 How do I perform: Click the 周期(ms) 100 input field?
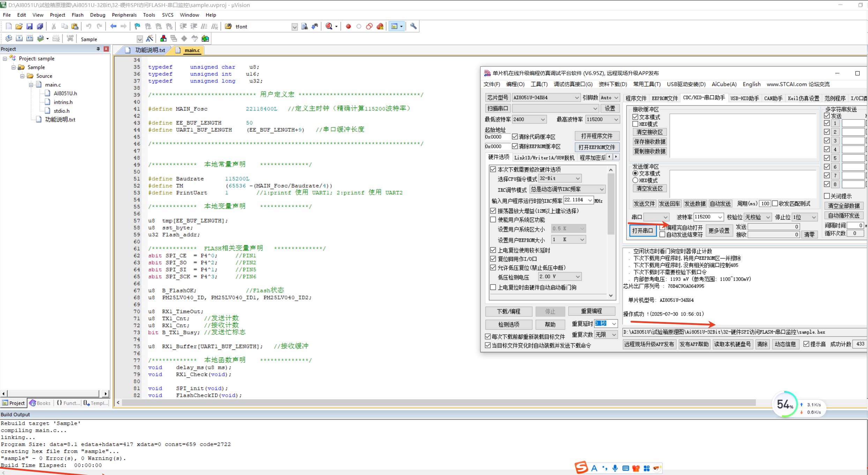point(765,204)
